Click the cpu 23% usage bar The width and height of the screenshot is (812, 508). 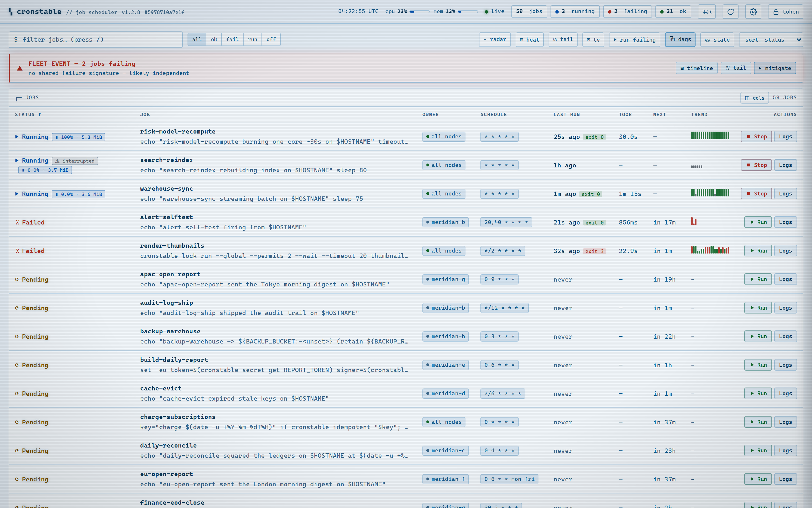(419, 12)
